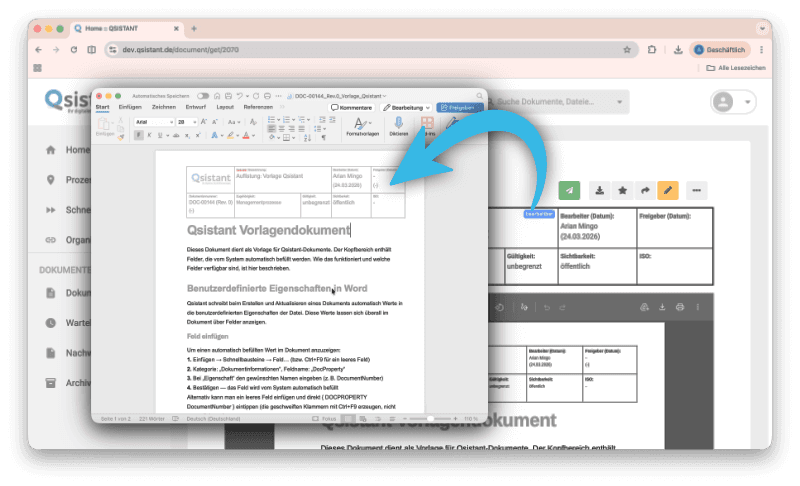The height and width of the screenshot is (486, 800).
Task: Click the green send/submit paper plane button
Action: 569,190
